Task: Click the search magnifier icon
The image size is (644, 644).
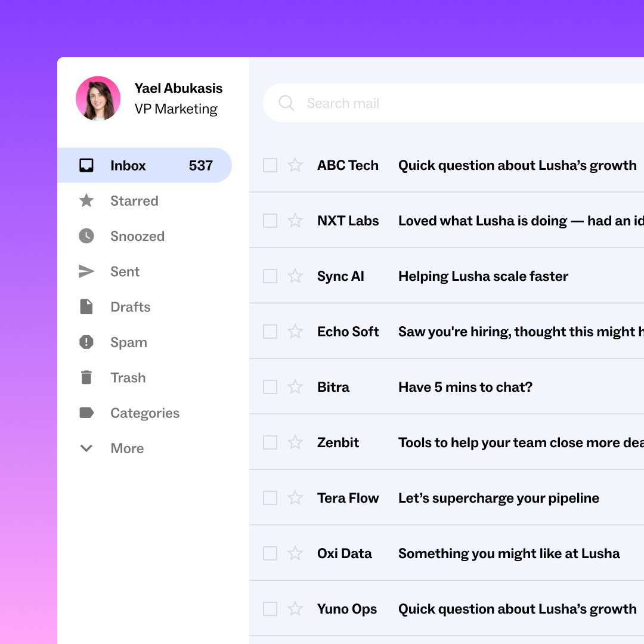Action: click(x=286, y=103)
